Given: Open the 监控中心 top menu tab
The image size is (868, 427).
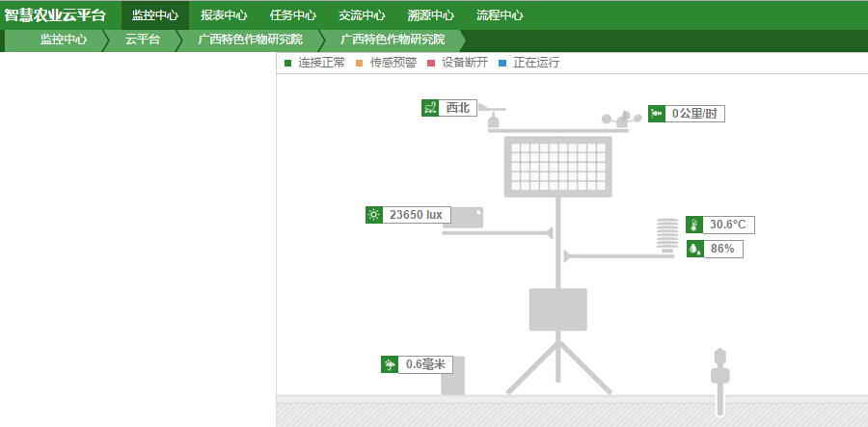Looking at the screenshot, I should point(155,15).
